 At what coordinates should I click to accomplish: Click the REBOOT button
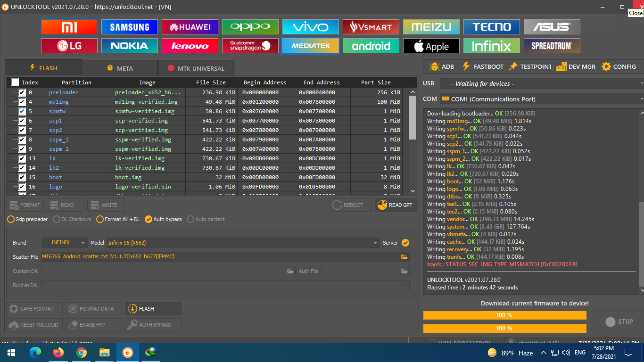351,205
